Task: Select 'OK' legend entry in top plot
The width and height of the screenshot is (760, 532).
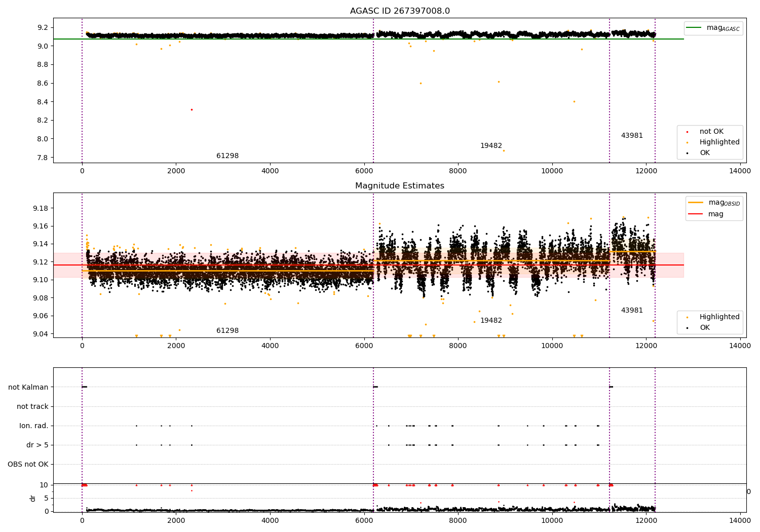Action: click(705, 153)
